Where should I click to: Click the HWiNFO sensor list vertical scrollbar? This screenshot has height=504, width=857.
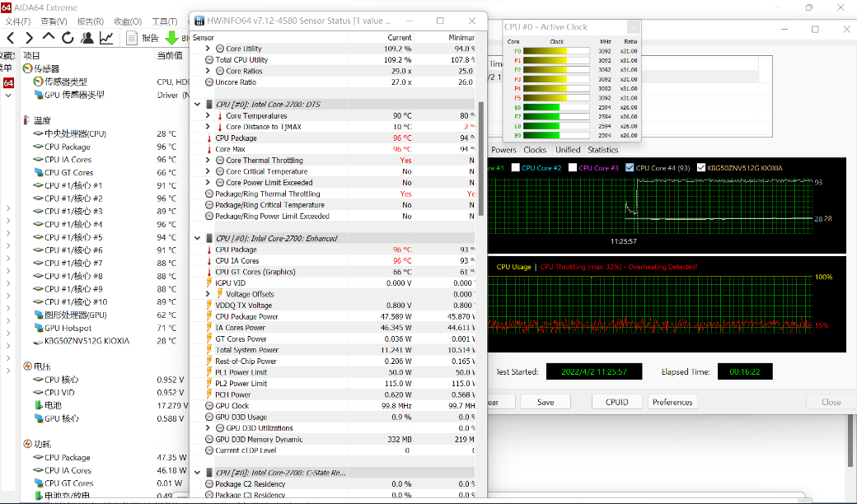click(x=481, y=156)
